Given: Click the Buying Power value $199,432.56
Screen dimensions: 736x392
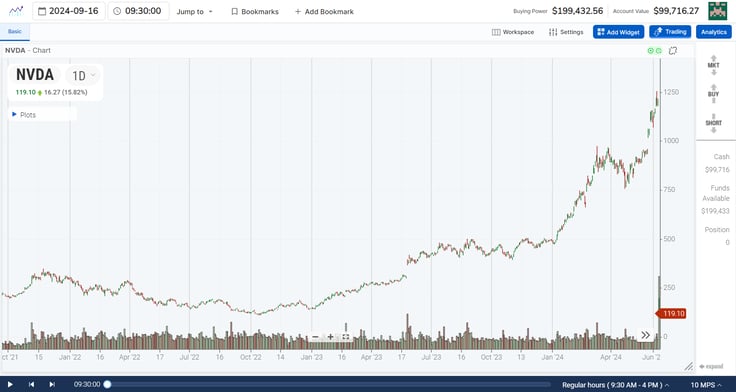Looking at the screenshot, I should (577, 11).
